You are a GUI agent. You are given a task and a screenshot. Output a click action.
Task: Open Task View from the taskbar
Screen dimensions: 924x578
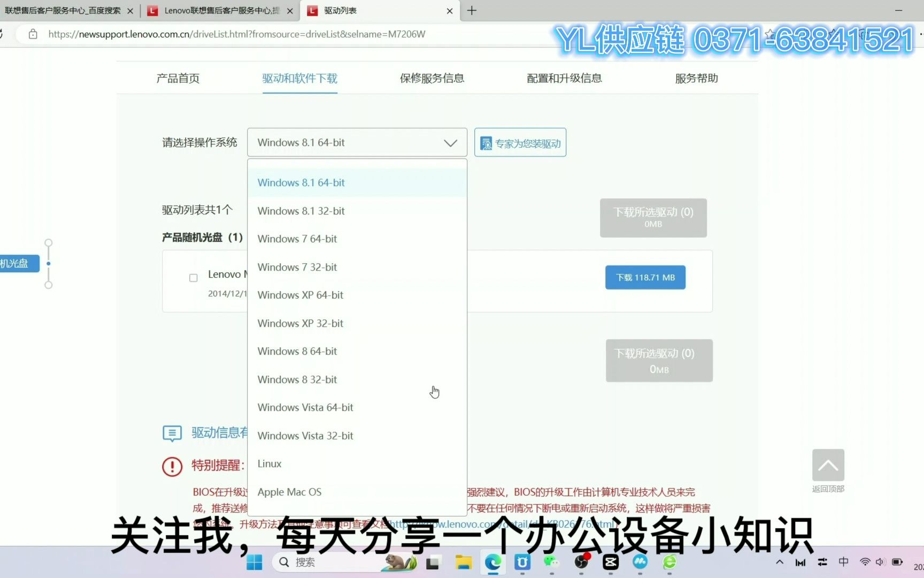[433, 562]
